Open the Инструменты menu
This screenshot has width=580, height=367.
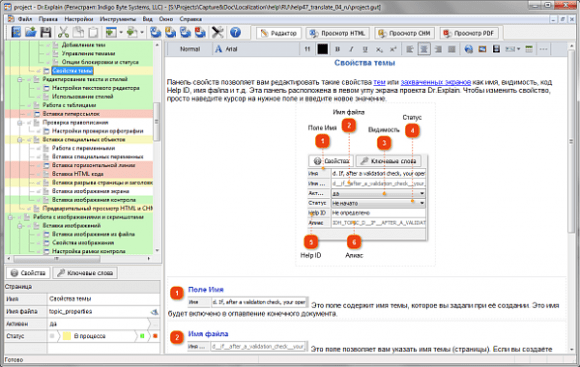118,19
